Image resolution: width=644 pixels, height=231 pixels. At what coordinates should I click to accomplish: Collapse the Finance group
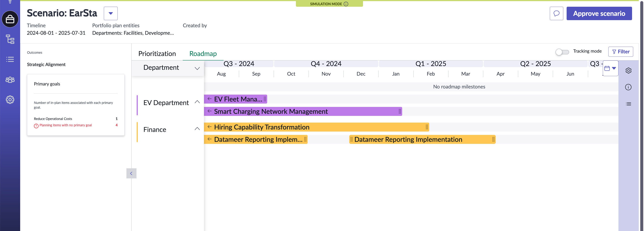(197, 129)
